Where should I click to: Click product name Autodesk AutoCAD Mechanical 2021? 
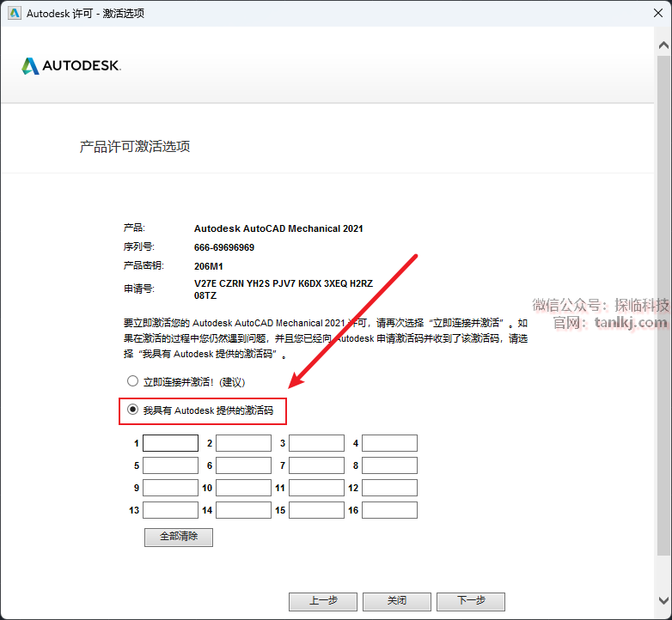[278, 228]
